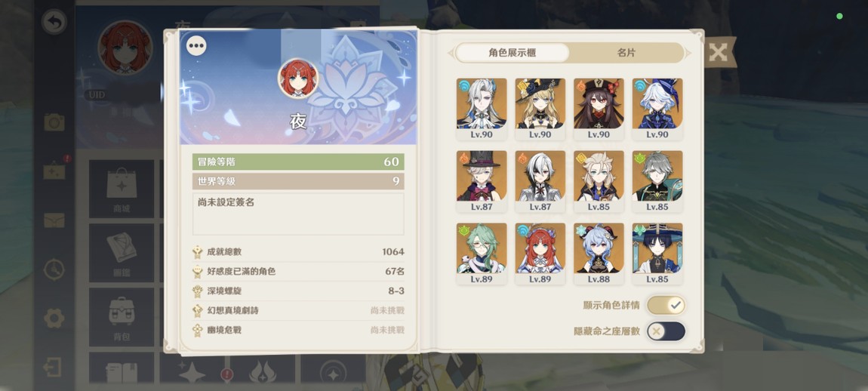Select the Ganyu Lv.88 character card

(x=599, y=254)
